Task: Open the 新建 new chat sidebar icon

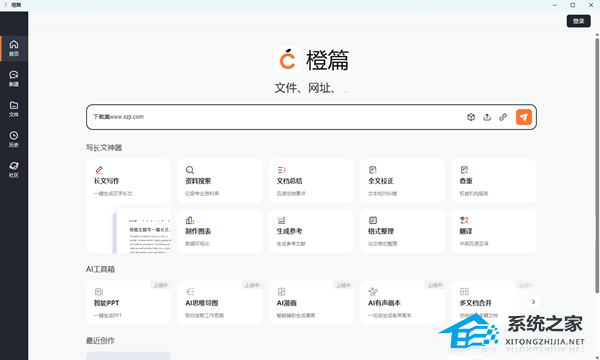Action: pyautogui.click(x=14, y=78)
